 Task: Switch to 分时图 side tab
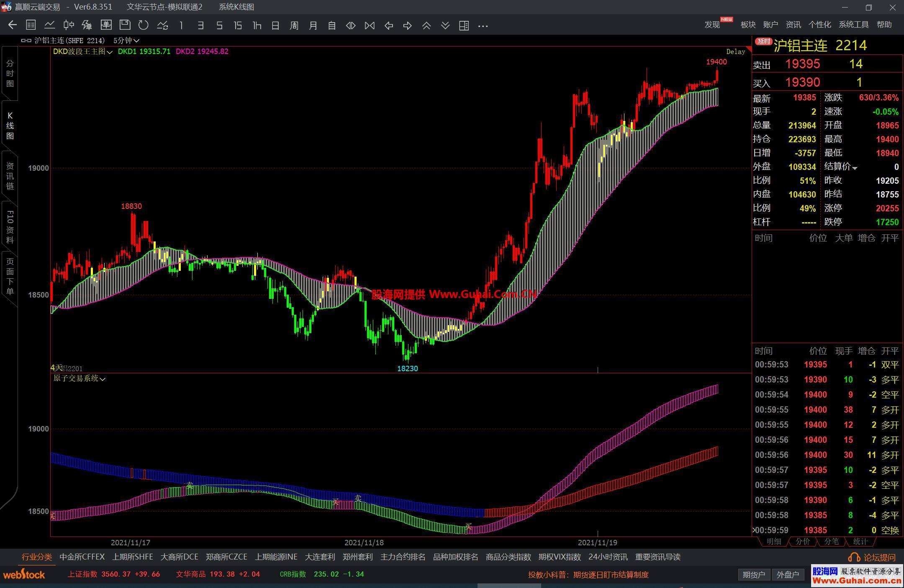[x=10, y=73]
